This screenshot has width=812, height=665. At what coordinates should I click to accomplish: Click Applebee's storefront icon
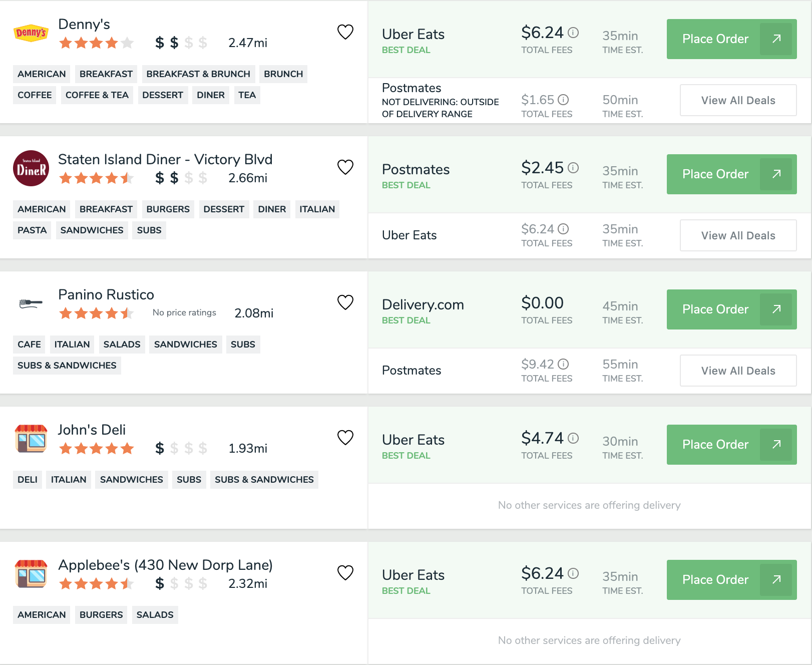(x=31, y=574)
